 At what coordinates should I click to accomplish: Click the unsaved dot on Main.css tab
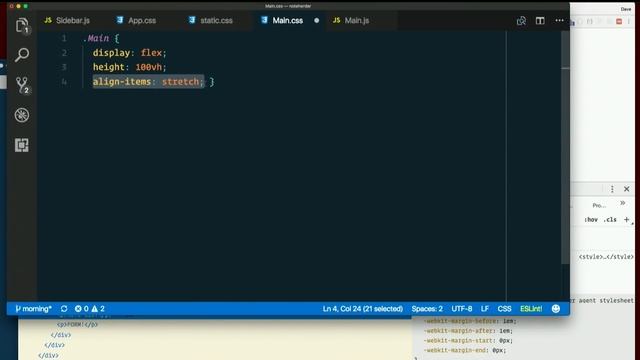pyautogui.click(x=317, y=20)
